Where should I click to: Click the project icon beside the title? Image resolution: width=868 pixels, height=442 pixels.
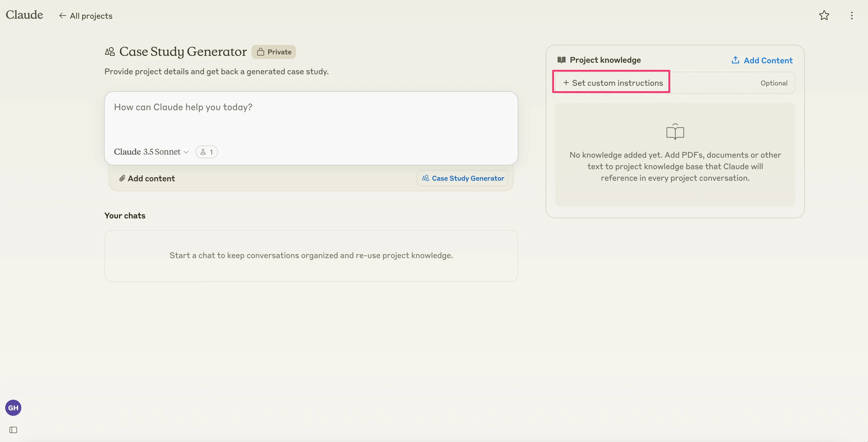coord(110,52)
